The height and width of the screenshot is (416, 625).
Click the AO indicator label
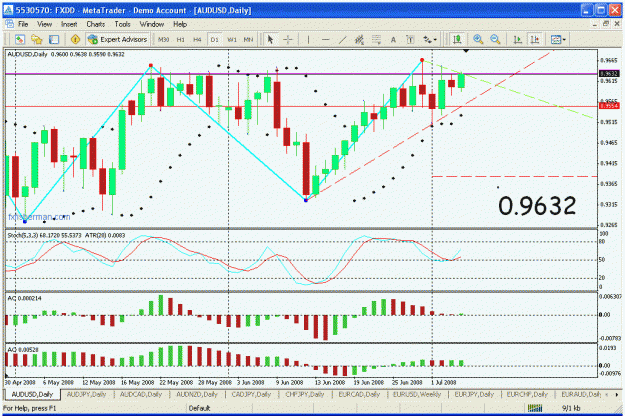[23, 349]
